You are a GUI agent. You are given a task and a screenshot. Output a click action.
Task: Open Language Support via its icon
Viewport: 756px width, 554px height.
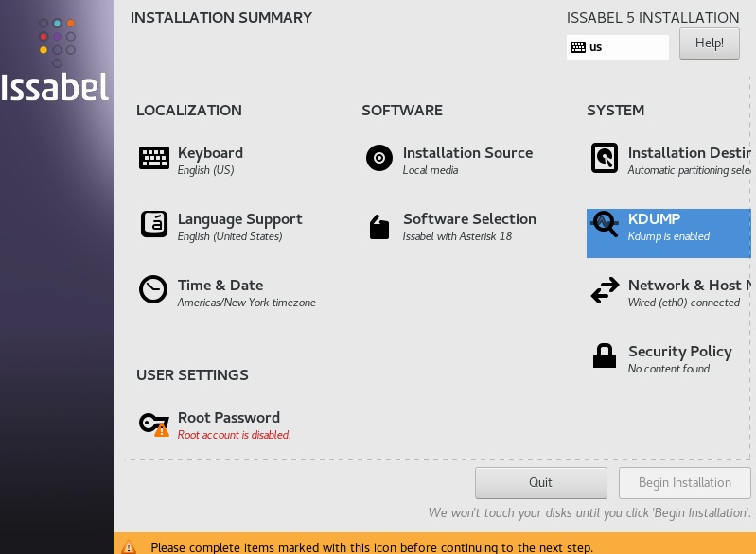[x=153, y=224]
